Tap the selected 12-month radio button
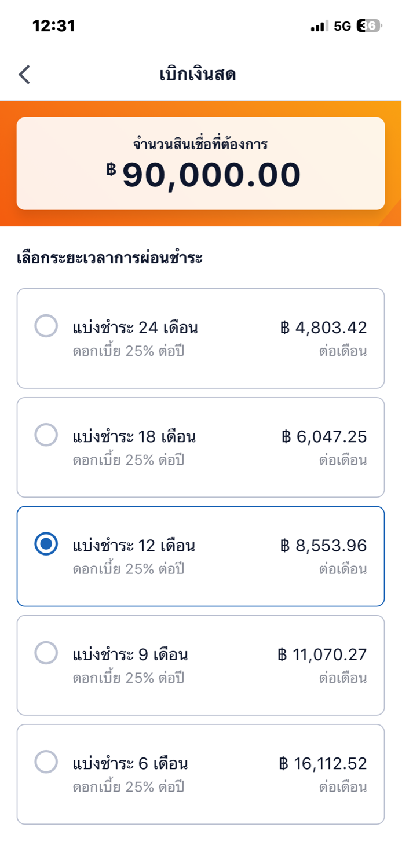This screenshot has width=402, height=868. [x=46, y=544]
